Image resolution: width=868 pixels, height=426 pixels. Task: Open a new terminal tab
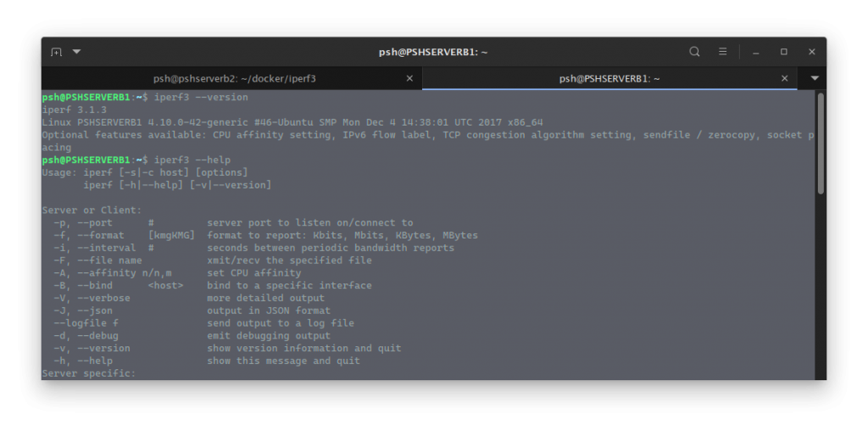click(x=56, y=52)
